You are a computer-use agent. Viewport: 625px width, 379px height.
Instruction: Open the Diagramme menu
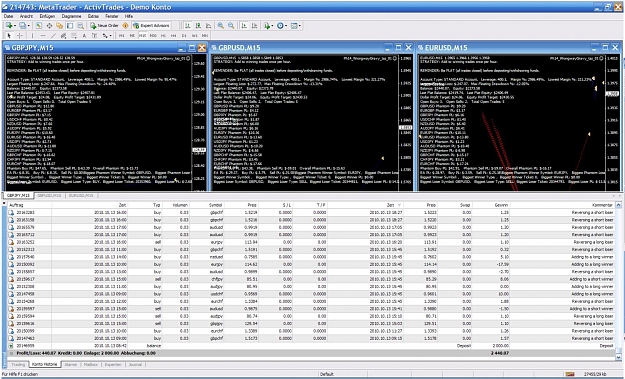point(71,16)
